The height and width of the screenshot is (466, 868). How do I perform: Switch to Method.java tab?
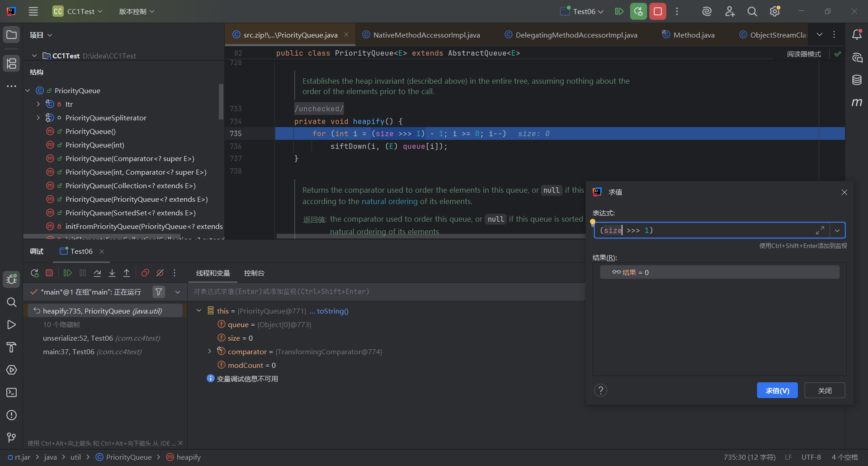pos(688,35)
